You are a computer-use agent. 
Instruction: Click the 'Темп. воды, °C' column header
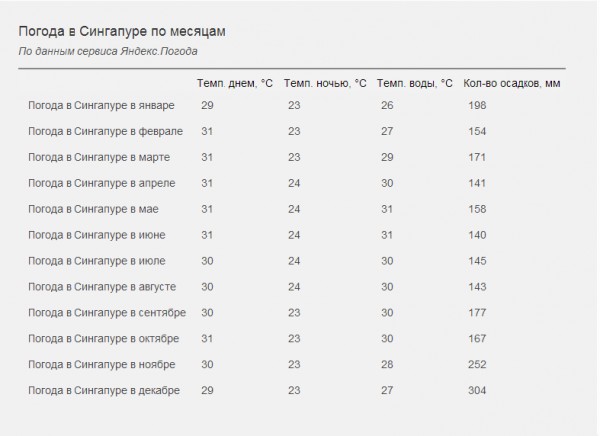[x=414, y=83]
